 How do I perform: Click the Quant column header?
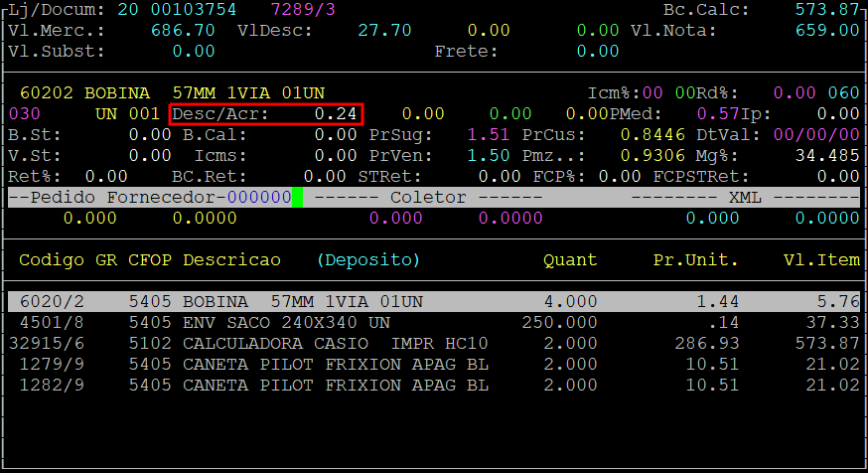tap(570, 259)
